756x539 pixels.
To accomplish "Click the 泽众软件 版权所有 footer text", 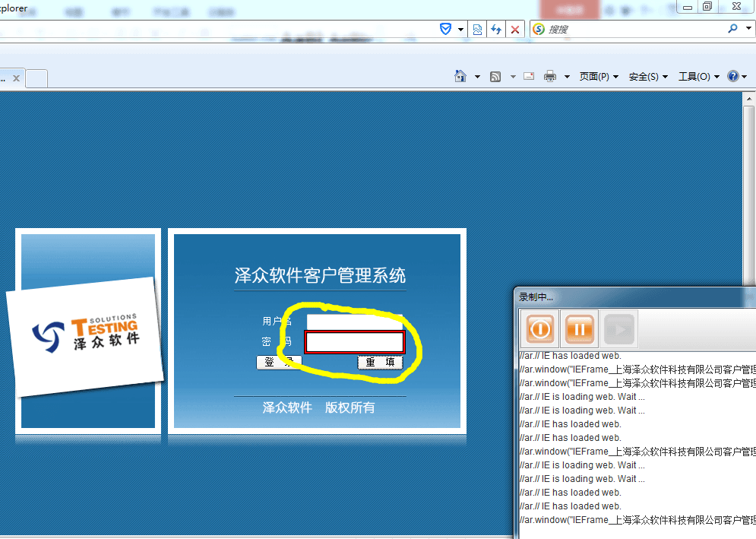I will click(x=318, y=407).
